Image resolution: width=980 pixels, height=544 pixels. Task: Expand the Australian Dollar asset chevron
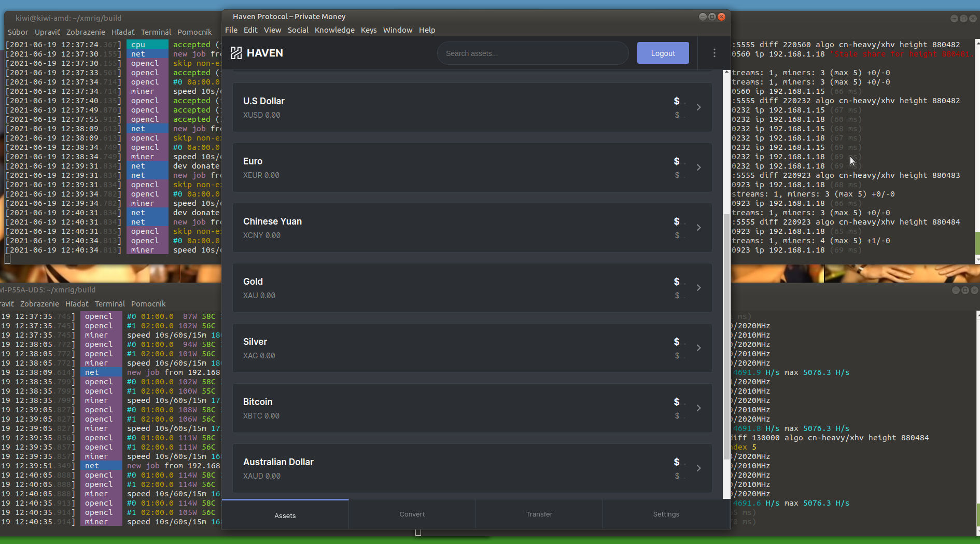click(699, 468)
